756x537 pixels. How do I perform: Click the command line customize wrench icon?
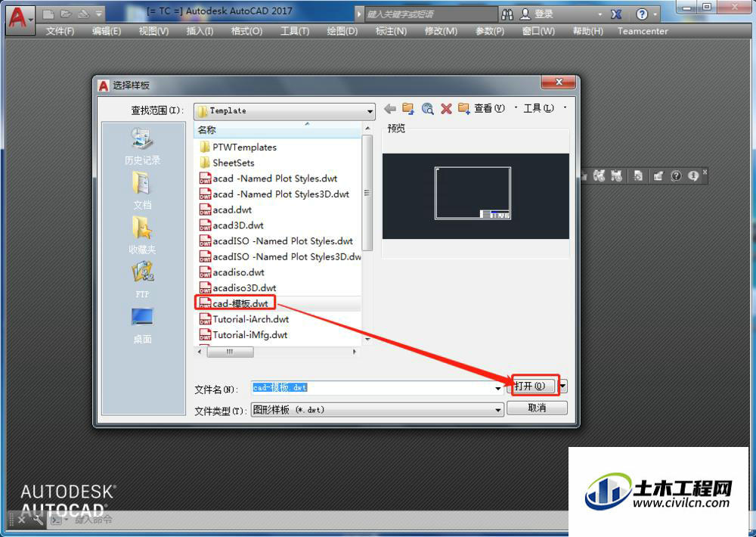(38, 519)
